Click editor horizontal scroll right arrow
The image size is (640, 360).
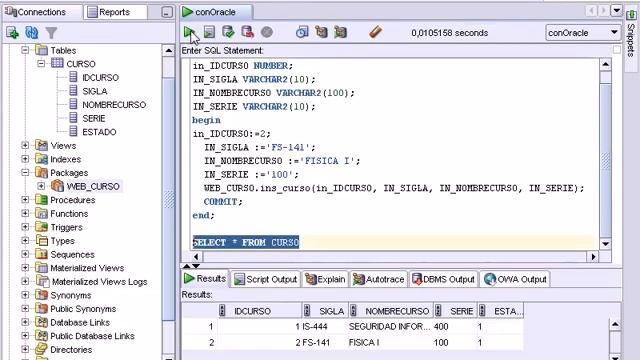(x=593, y=257)
